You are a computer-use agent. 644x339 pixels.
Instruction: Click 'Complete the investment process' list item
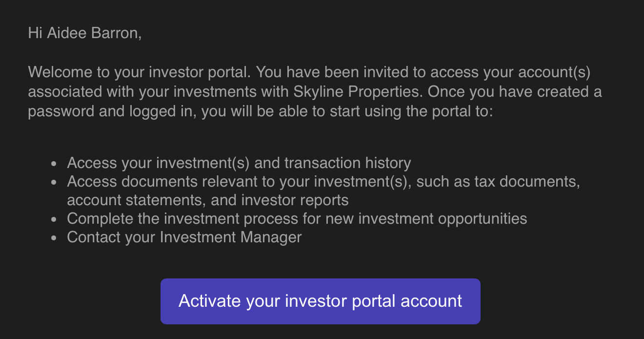pyautogui.click(x=297, y=218)
